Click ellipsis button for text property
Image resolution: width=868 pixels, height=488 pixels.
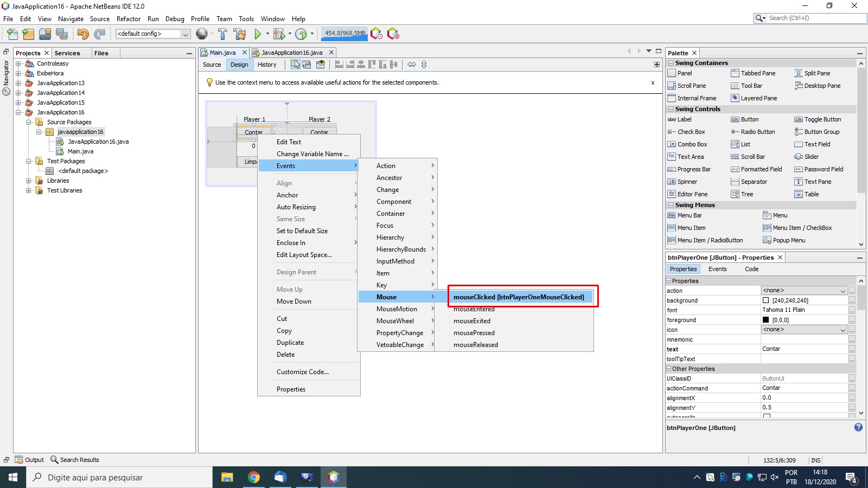[852, 349]
